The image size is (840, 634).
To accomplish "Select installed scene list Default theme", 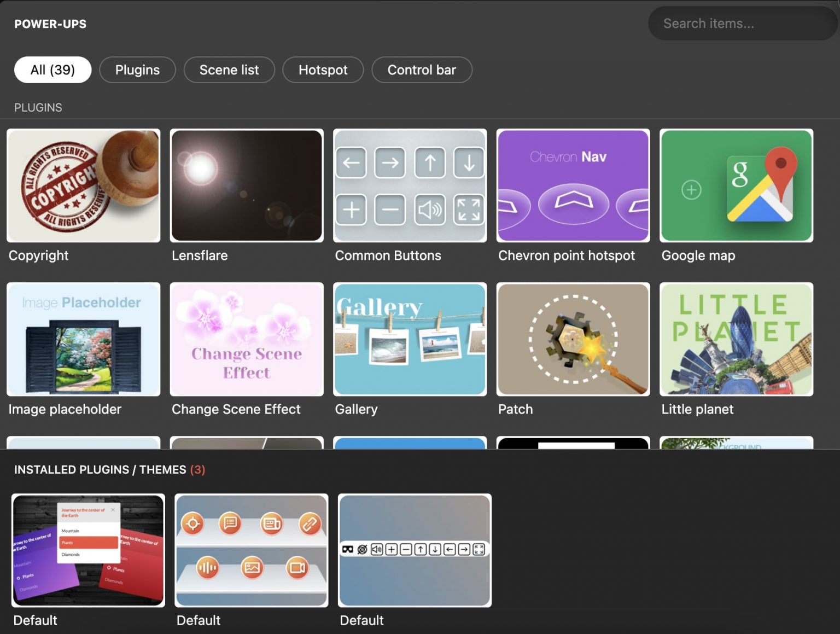I will pos(88,550).
